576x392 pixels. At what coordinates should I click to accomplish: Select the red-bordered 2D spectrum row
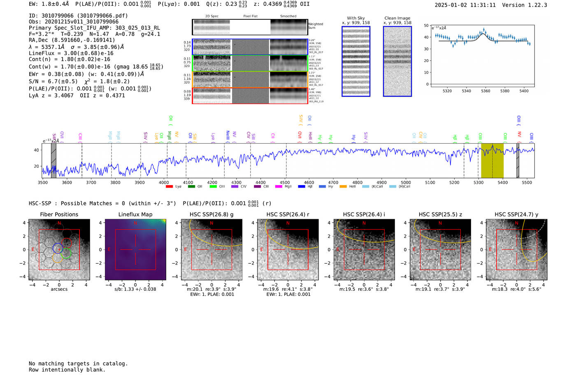[x=250, y=95]
